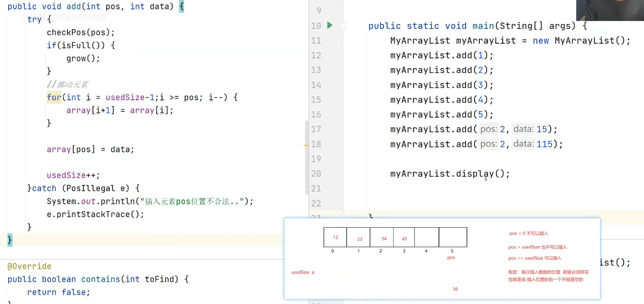Click 'array[i+1] = array[i];' line
Image resolution: width=644 pixels, height=304 pixels.
click(120, 110)
